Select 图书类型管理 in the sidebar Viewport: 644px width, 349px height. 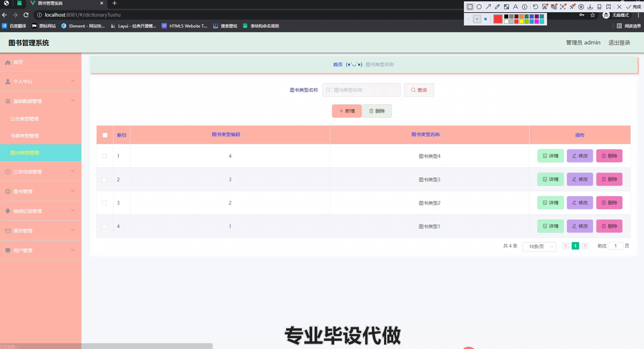click(41, 153)
